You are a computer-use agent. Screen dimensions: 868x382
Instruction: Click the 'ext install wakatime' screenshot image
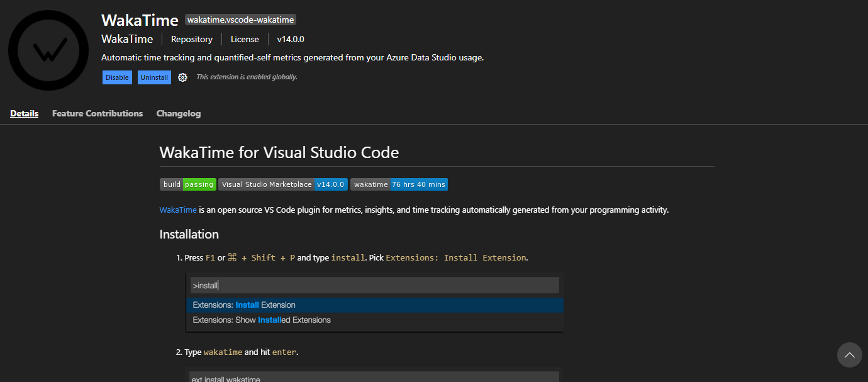(x=374, y=374)
